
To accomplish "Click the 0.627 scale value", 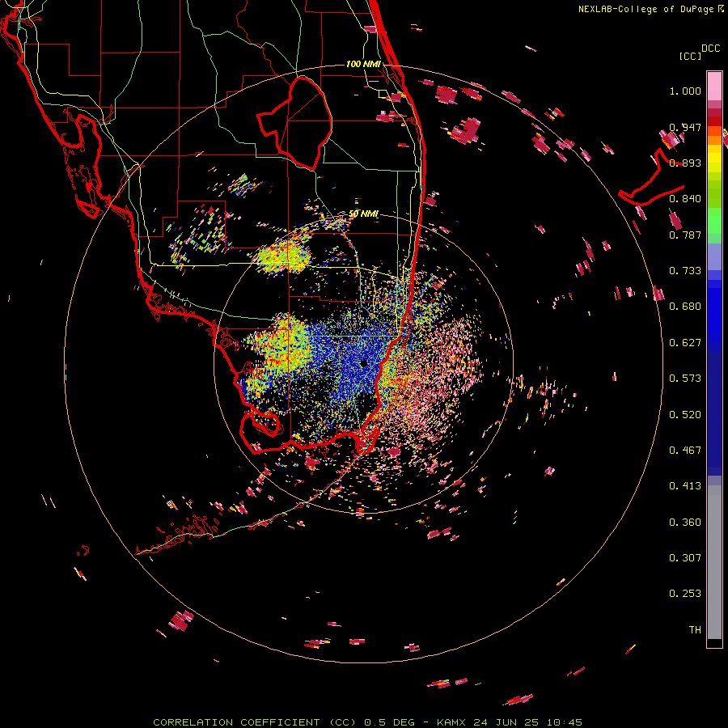I will click(685, 342).
